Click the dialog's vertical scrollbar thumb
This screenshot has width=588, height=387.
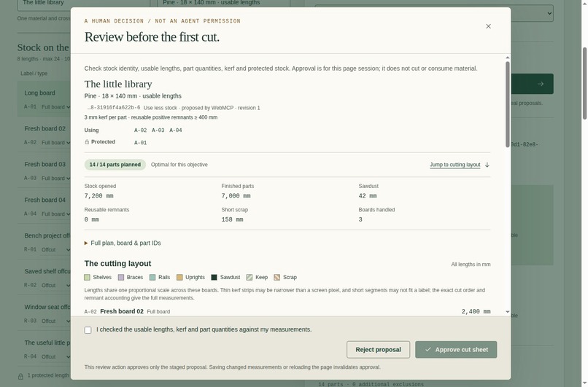tap(507, 104)
